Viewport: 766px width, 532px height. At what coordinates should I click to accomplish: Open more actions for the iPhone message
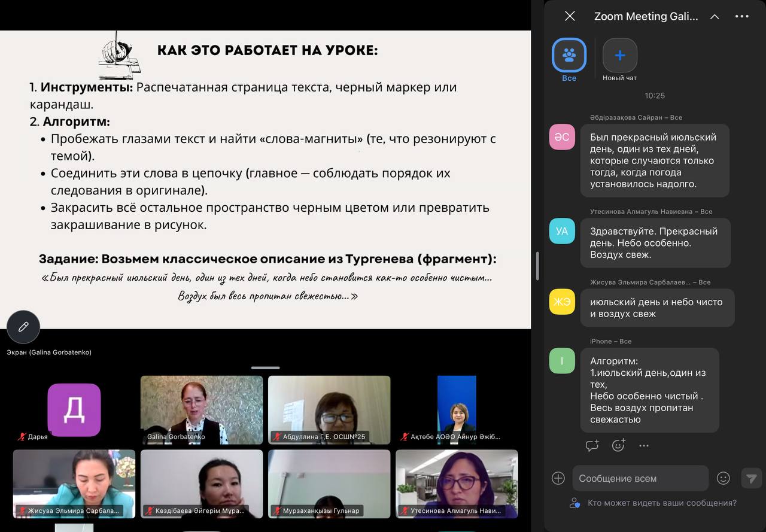(x=644, y=445)
